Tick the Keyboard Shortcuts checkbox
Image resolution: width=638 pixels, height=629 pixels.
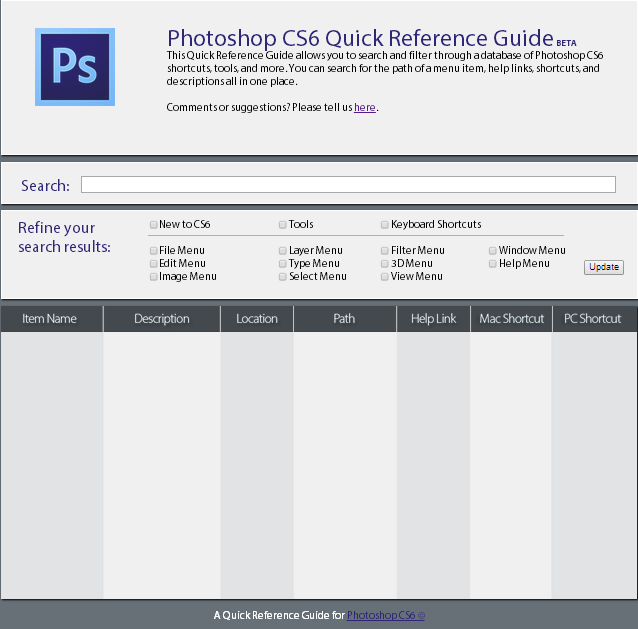(x=385, y=225)
